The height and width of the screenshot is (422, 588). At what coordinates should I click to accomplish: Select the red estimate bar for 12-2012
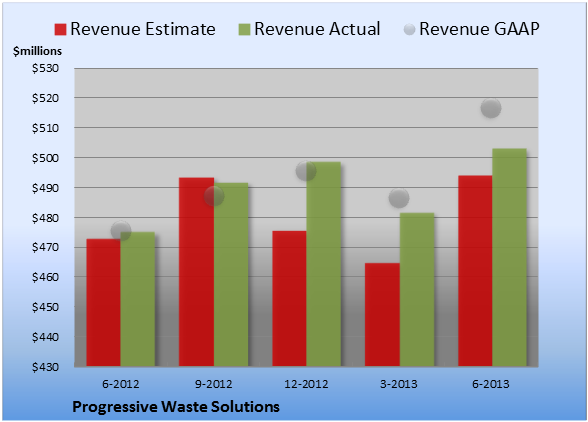(x=289, y=298)
